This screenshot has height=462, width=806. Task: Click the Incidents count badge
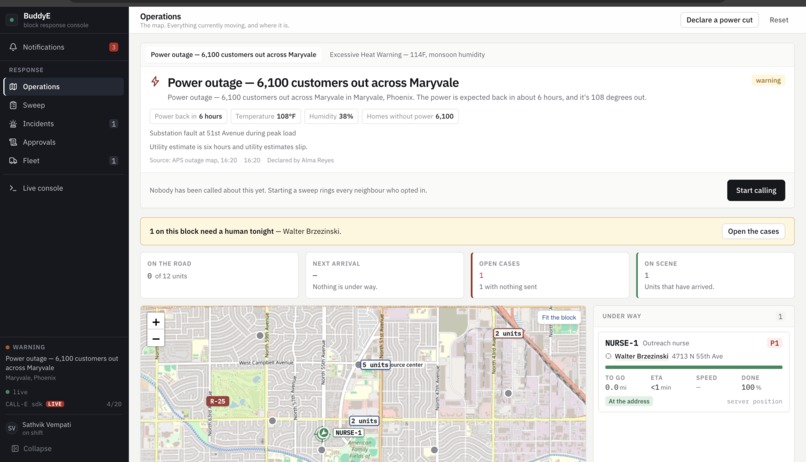click(x=114, y=123)
